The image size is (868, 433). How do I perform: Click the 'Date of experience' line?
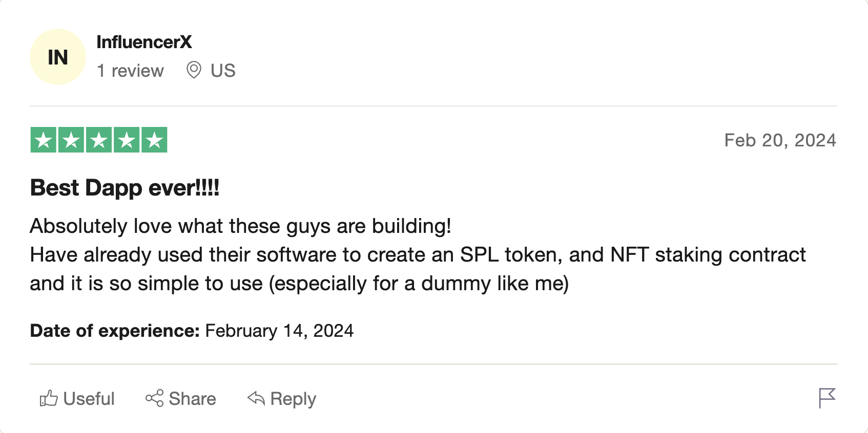192,331
